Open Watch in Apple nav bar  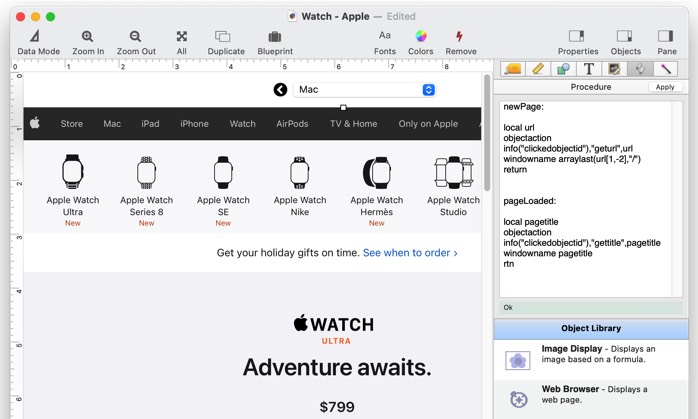pos(243,124)
